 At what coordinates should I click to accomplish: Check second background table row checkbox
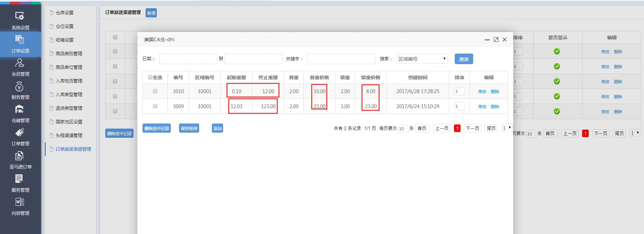[115, 66]
